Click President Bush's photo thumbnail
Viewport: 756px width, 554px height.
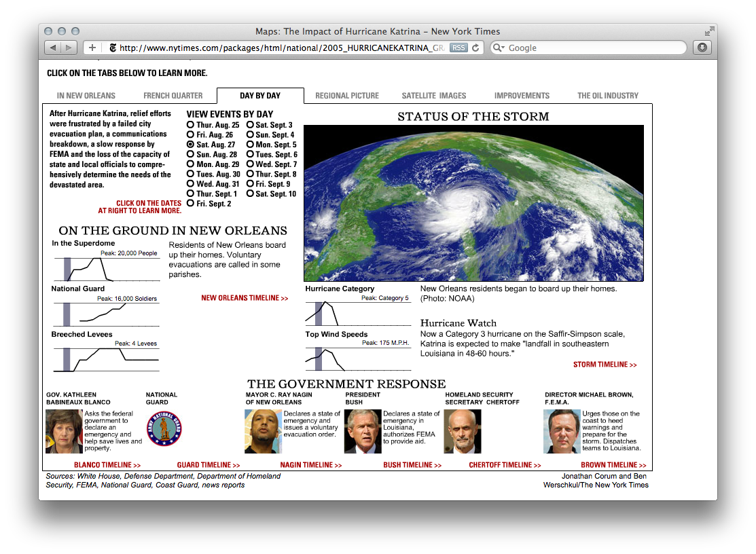click(362, 430)
